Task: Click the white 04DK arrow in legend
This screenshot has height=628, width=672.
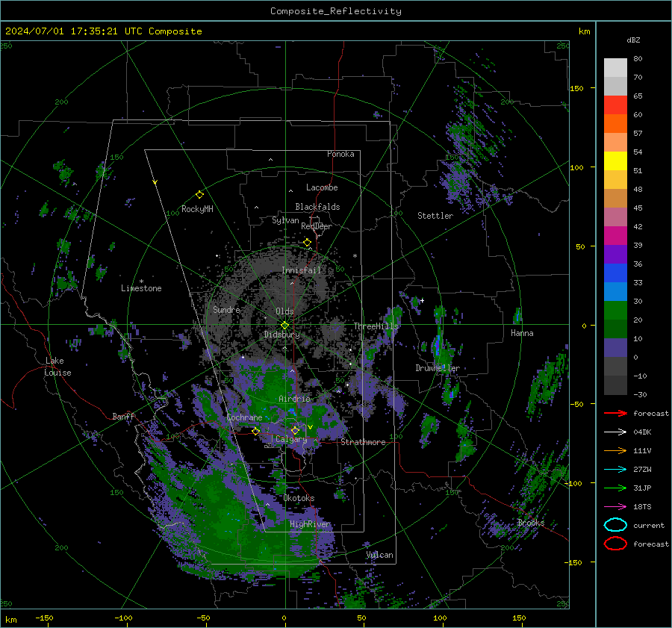Action: coord(615,432)
